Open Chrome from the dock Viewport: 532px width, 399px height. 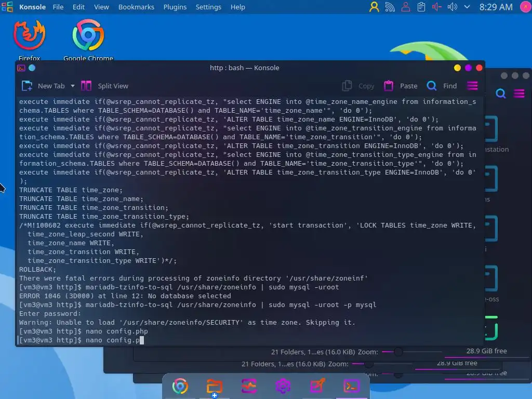[180, 386]
